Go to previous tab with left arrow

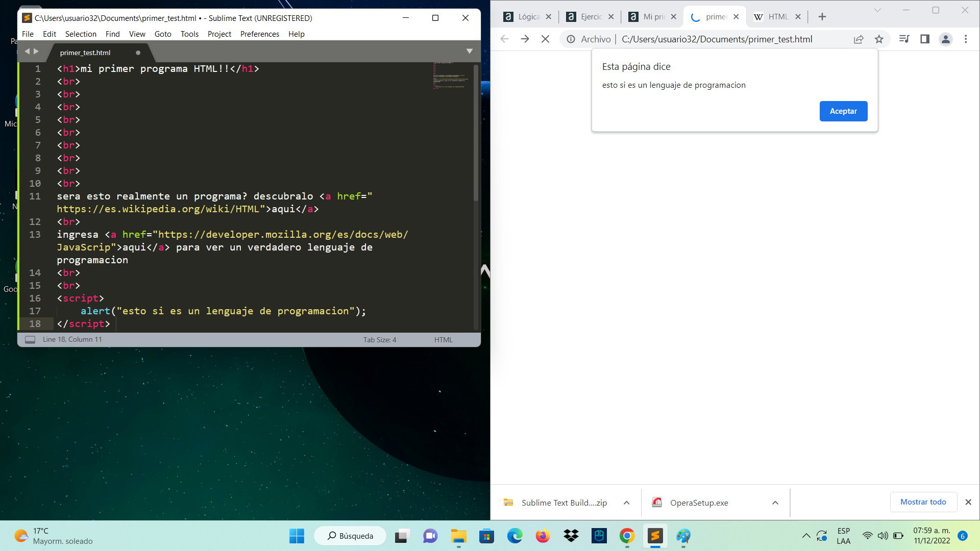[x=27, y=51]
